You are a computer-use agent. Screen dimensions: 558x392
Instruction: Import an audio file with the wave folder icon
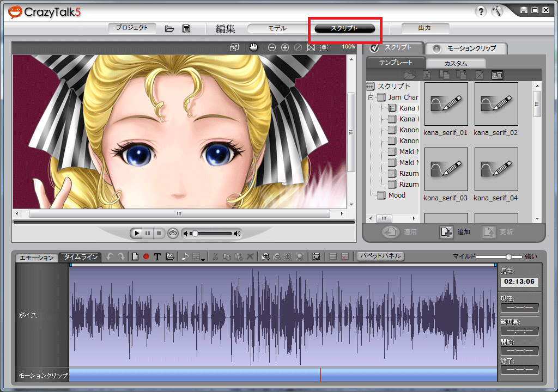170,256
